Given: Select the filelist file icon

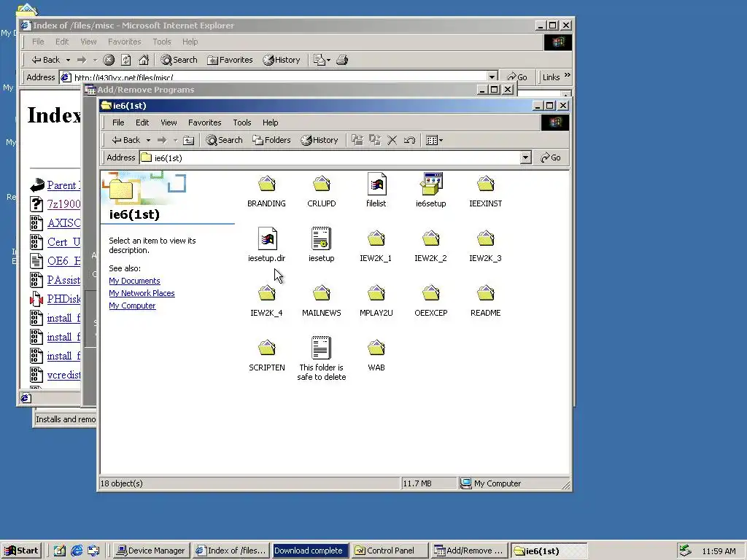Looking at the screenshot, I should pos(376,190).
